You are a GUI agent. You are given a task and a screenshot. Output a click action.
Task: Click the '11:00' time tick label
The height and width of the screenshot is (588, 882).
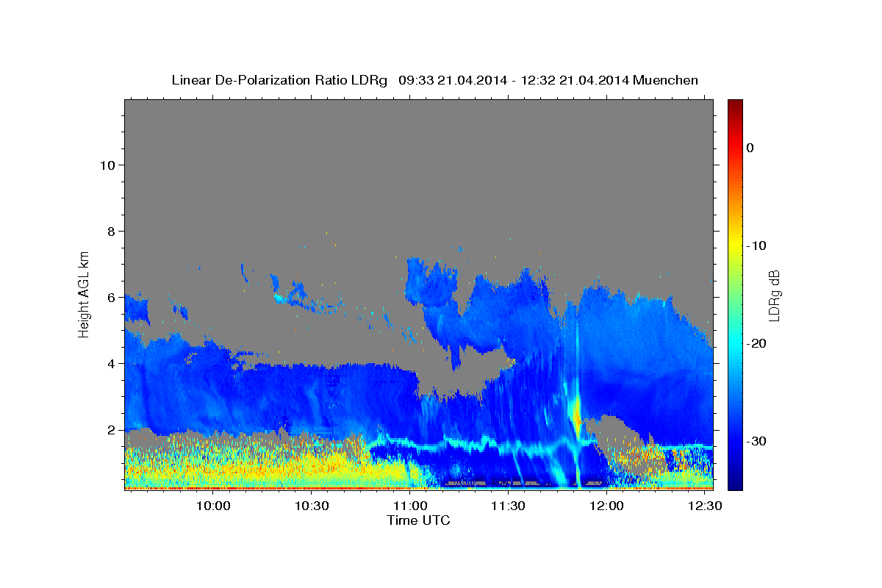410,506
